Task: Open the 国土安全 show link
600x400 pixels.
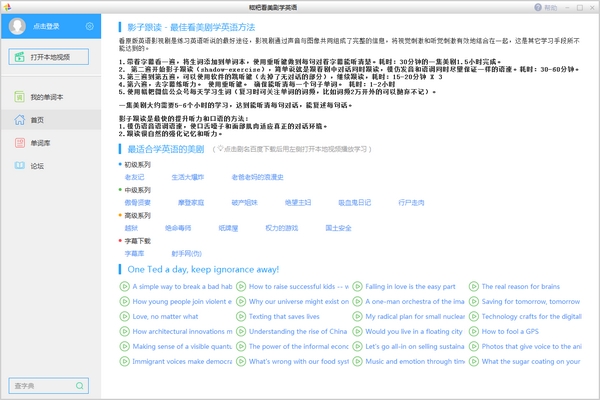Action: [x=338, y=228]
